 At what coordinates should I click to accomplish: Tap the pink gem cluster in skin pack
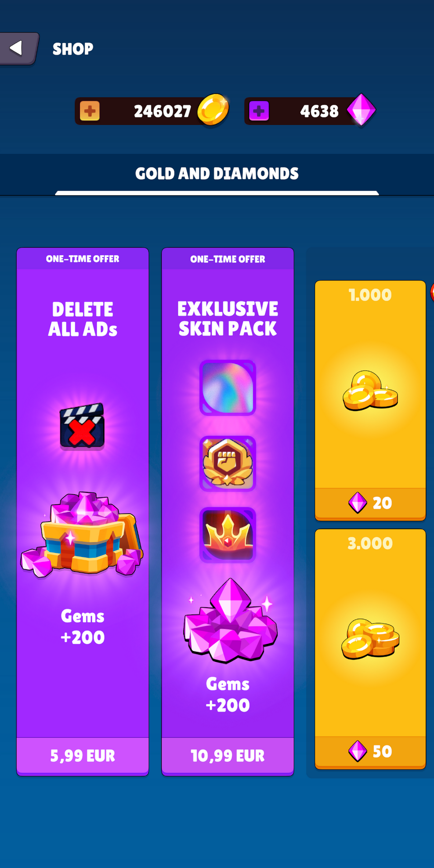[230, 621]
